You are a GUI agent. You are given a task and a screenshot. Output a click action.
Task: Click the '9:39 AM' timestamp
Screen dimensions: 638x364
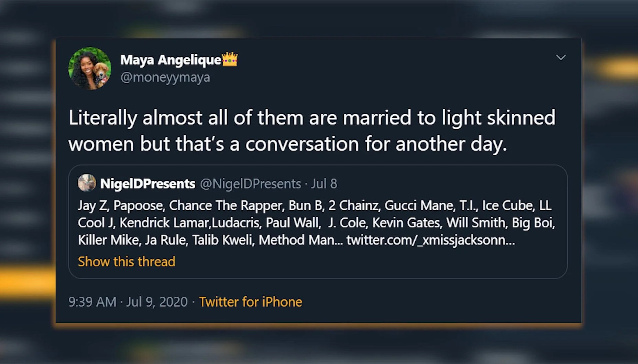(x=92, y=302)
